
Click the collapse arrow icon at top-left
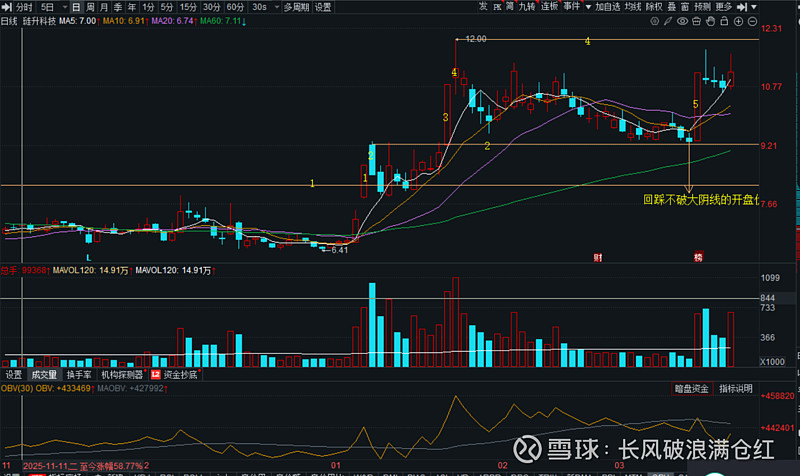pos(6,6)
